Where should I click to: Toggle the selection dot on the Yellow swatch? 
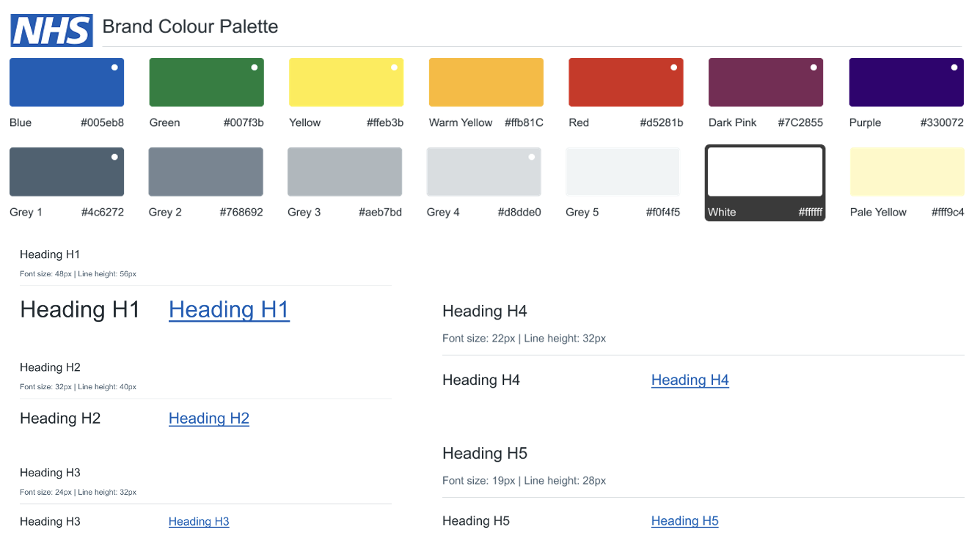pos(394,67)
